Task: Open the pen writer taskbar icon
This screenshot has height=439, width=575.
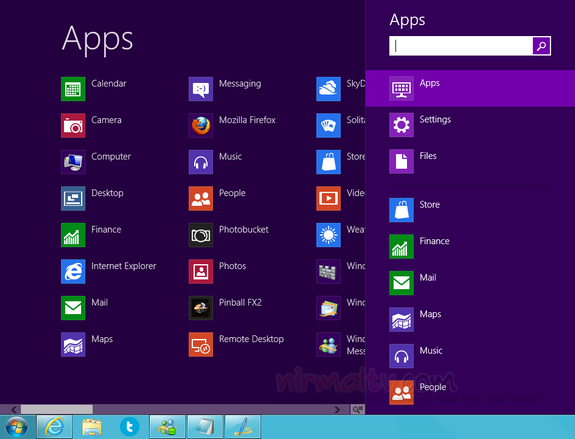Action: [x=242, y=427]
